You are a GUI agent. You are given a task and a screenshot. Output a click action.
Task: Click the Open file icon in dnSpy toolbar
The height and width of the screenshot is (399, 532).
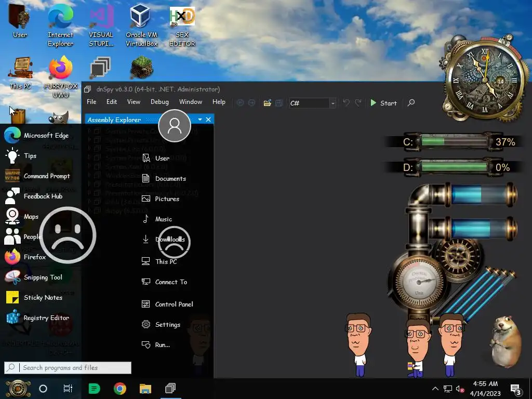click(268, 103)
